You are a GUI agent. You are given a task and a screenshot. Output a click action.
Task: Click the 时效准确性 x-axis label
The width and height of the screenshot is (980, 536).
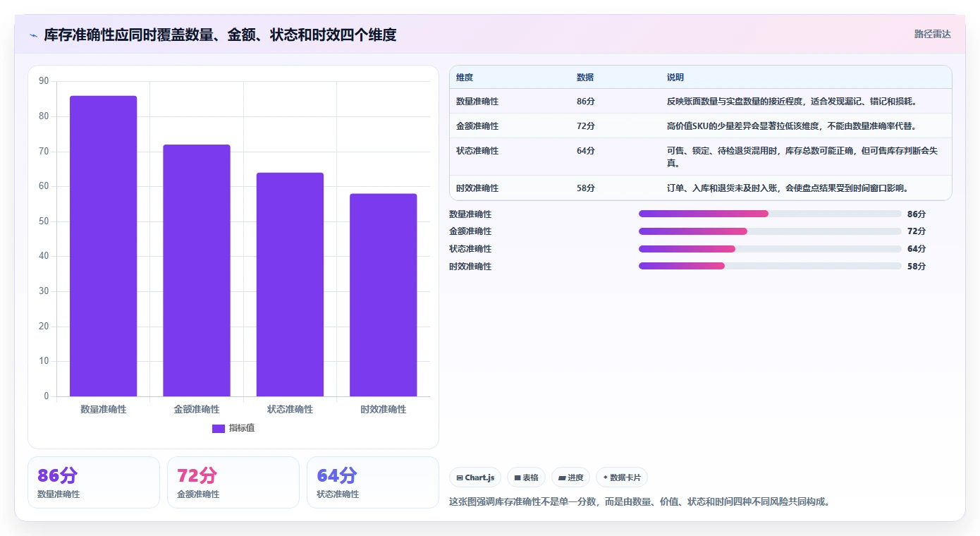384,409
